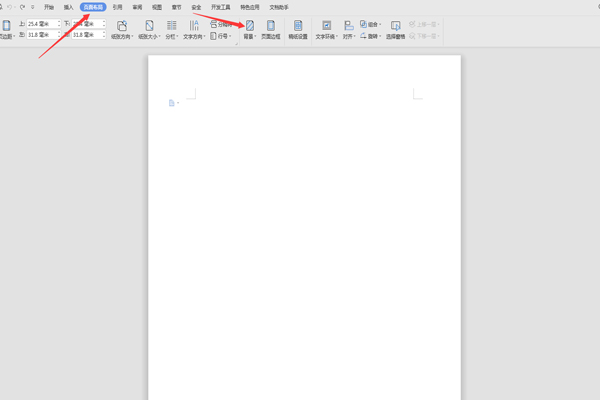
Task: Expand the 对齐 (Align) dropdown
Action: [x=349, y=35]
